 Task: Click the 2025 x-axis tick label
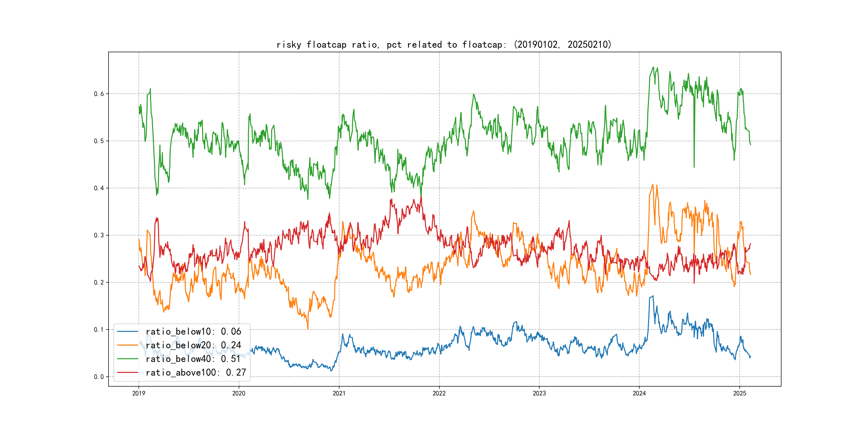pos(740,393)
